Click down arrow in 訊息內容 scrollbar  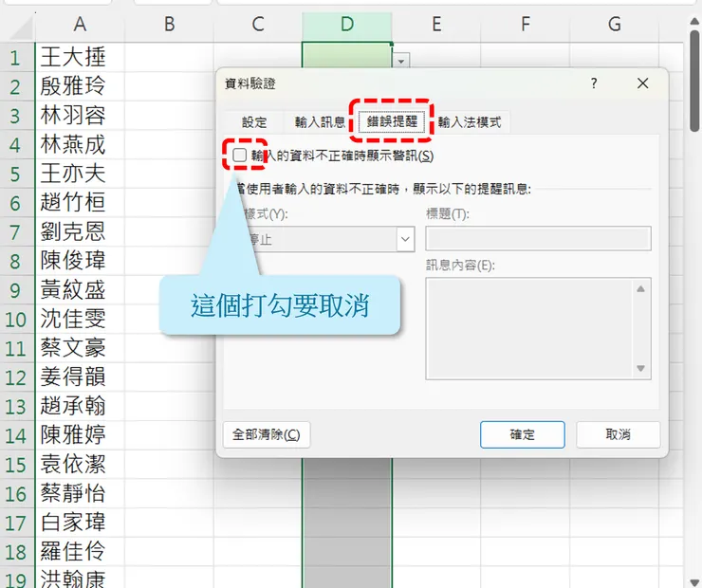pos(640,368)
